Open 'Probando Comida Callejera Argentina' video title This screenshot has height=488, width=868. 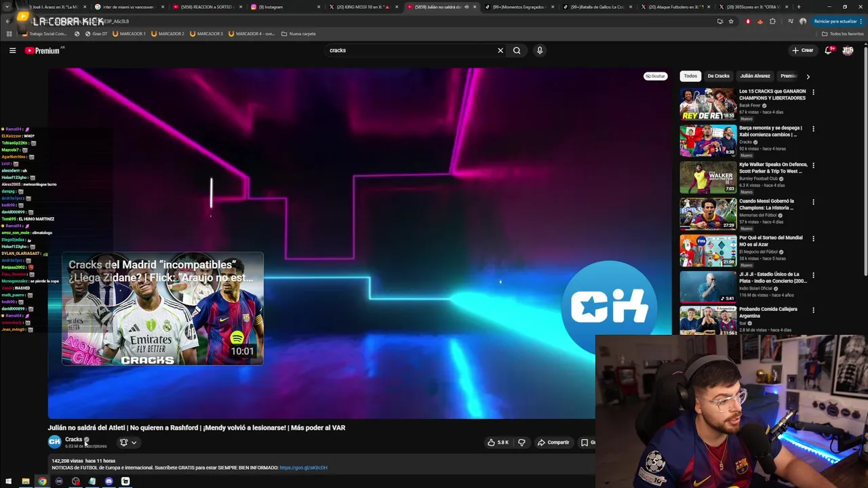[768, 312]
